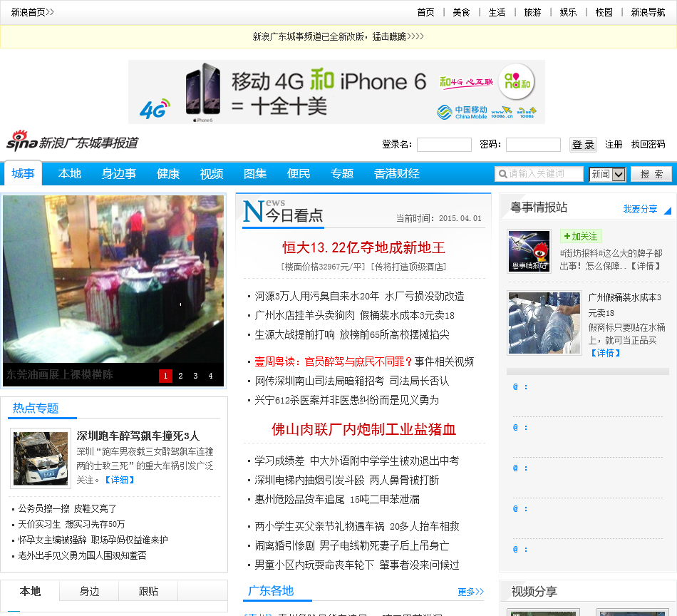The height and width of the screenshot is (616, 677).
Task: Click 新浪导航 in the top bar
Action: pos(648,12)
